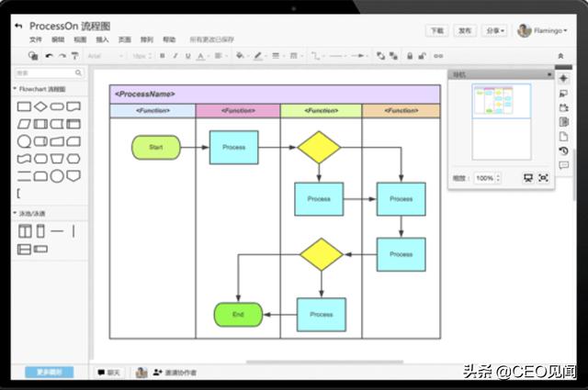Open the 分享 share dropdown

pyautogui.click(x=494, y=30)
